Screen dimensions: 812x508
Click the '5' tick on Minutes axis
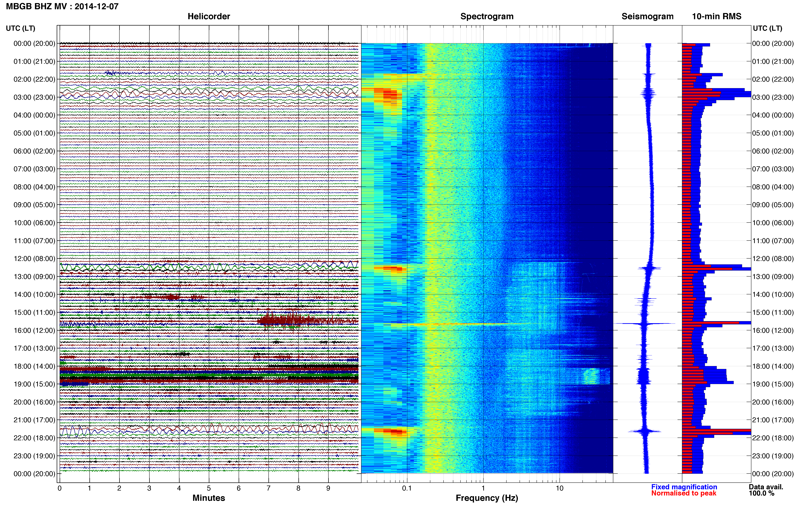tap(209, 488)
